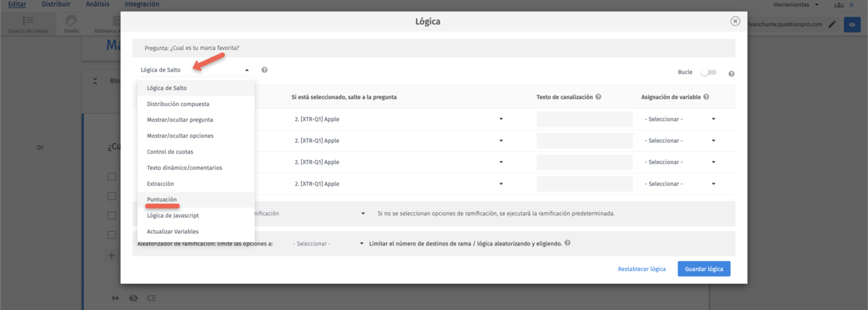The image size is (868, 310).
Task: Select Lógica de Javascript option
Action: tap(196, 215)
